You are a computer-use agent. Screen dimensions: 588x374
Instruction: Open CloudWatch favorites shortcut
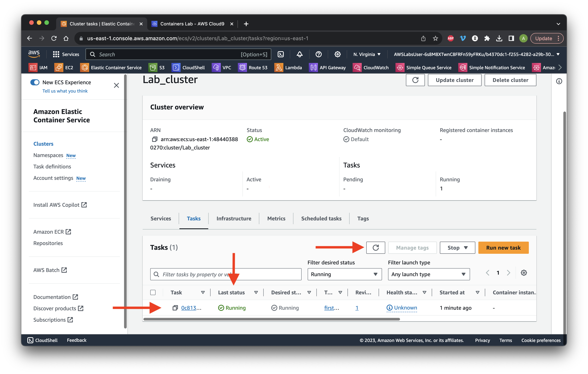click(371, 68)
